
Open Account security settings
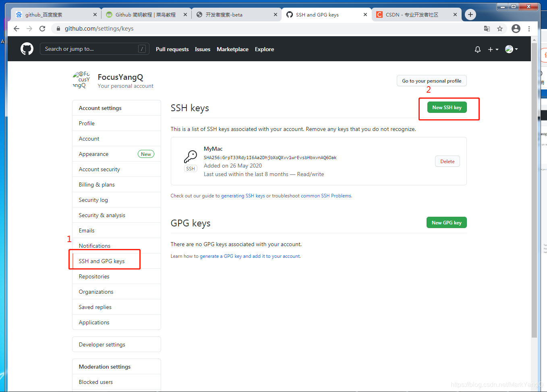tap(116, 169)
